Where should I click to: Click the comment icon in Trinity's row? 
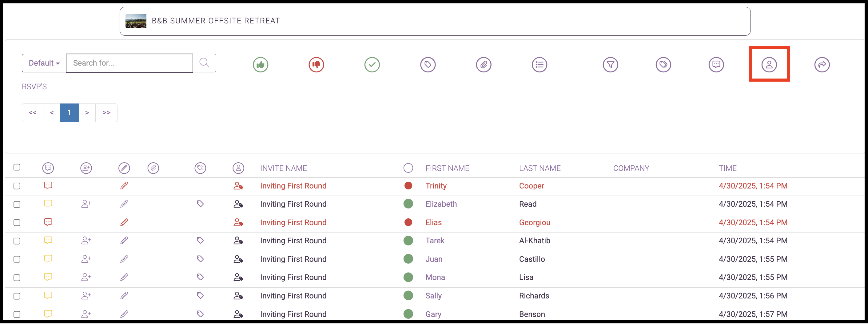click(48, 186)
